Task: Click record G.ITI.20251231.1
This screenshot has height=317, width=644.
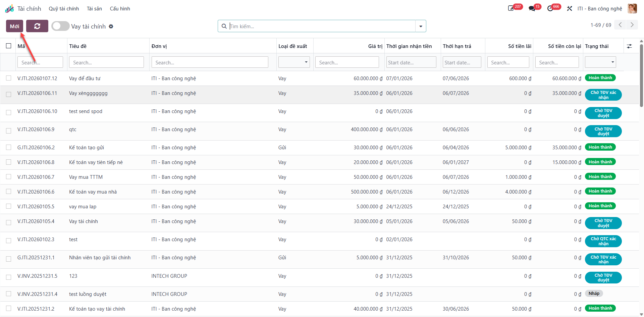Action: [x=36, y=258]
